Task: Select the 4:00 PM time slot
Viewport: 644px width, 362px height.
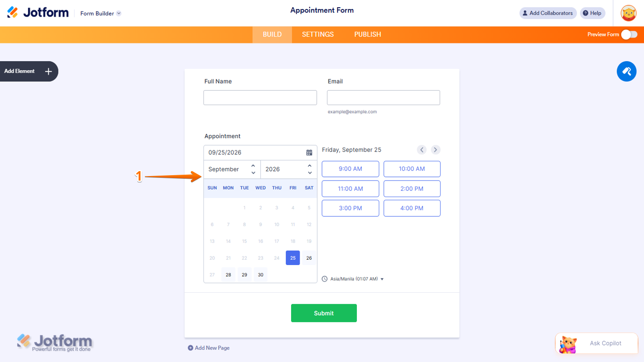Action: coord(412,208)
